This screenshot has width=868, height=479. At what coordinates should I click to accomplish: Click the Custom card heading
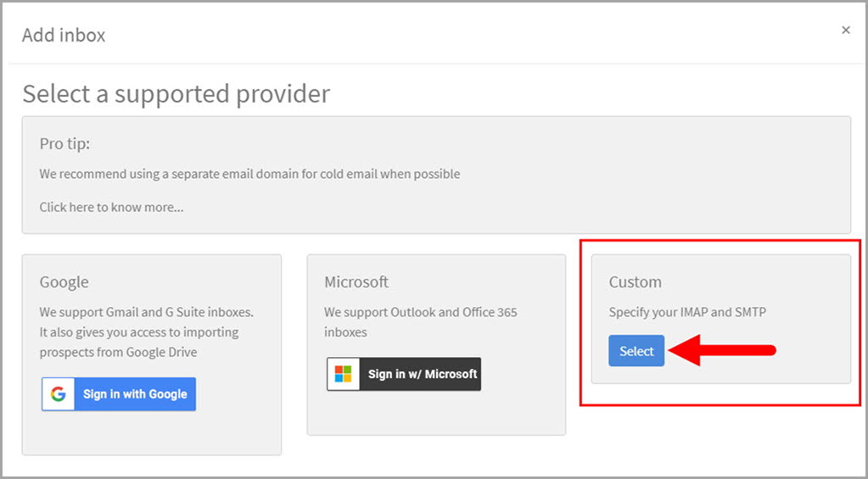[x=635, y=281]
